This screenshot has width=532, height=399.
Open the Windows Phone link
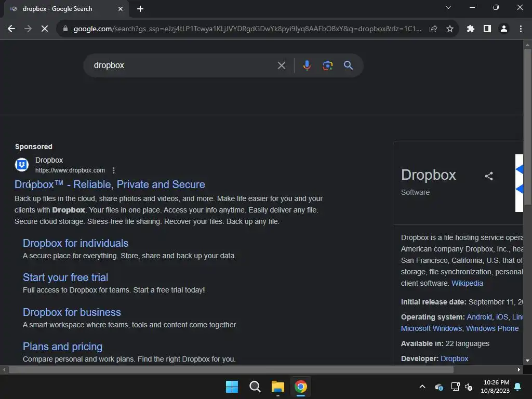[x=493, y=328]
